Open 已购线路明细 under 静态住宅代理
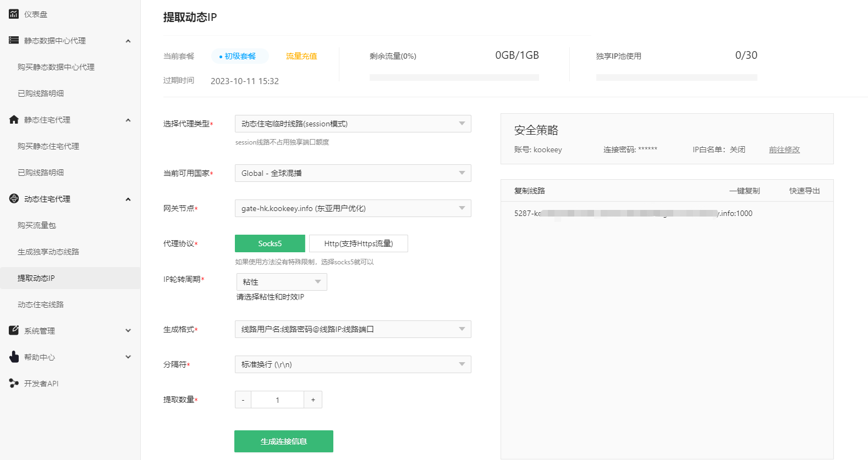Screen dimensions: 868x460 pos(41,173)
